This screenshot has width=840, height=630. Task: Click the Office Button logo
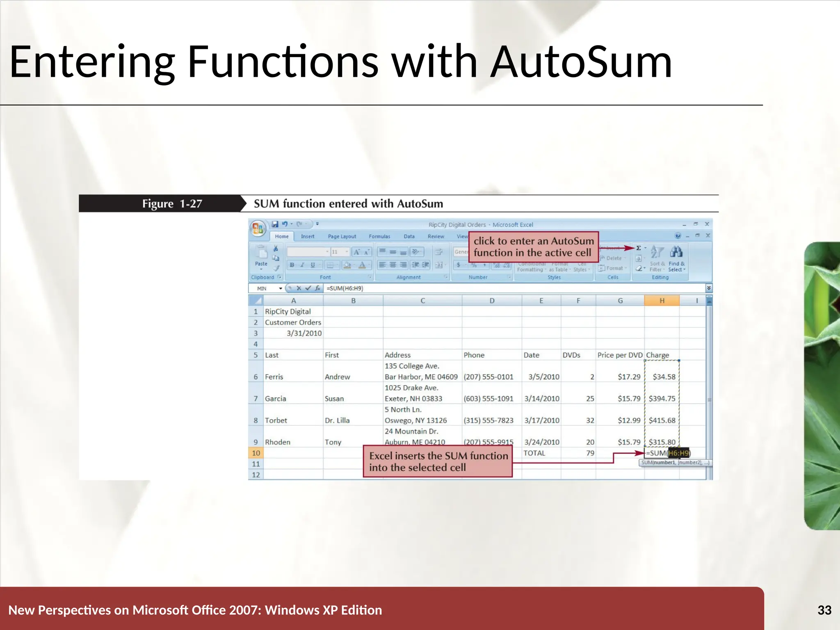[258, 229]
